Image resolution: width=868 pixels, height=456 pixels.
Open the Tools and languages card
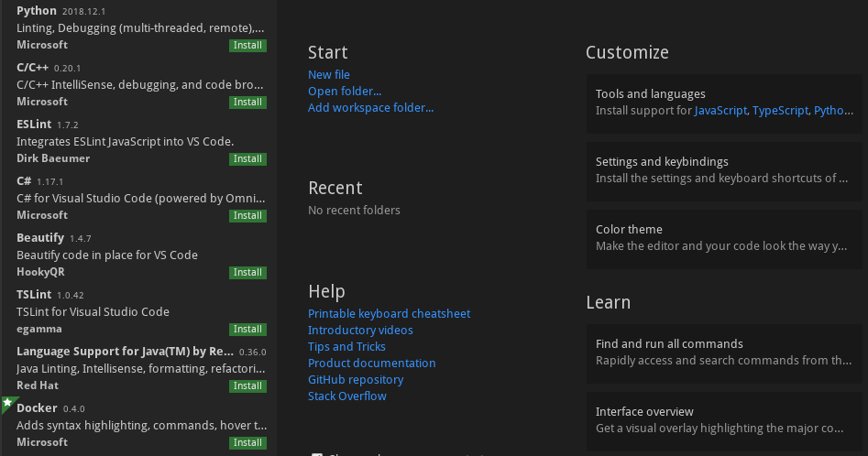click(x=724, y=103)
